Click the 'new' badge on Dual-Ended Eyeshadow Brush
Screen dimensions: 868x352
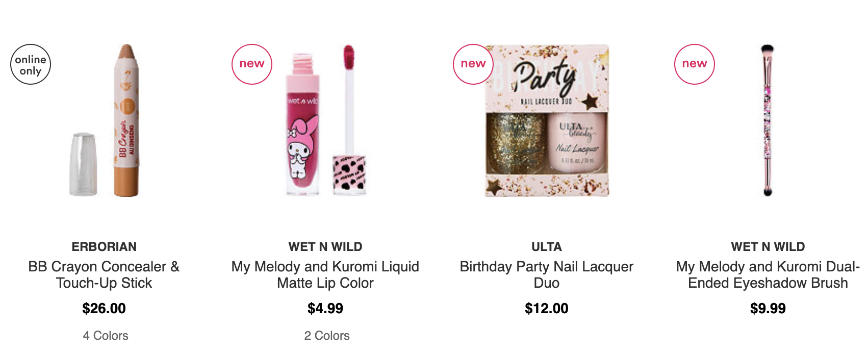point(695,64)
